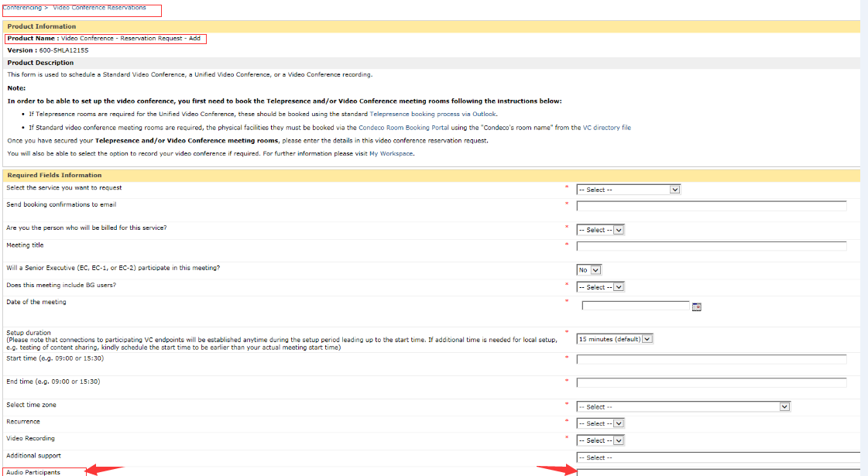
Task: Expand the service request dropdown
Action: point(628,190)
